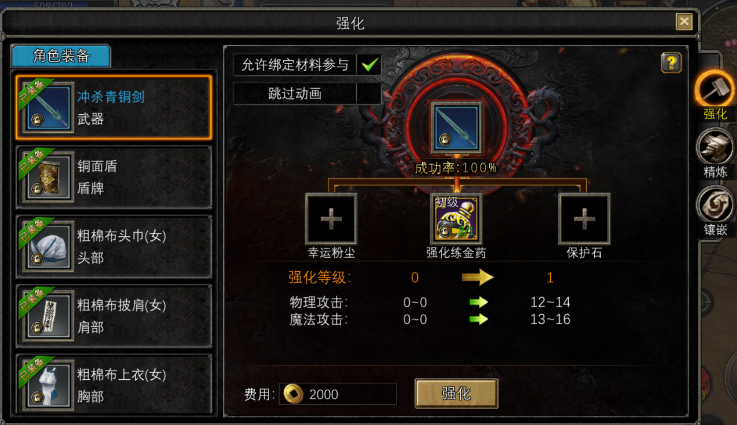The width and height of the screenshot is (737, 425).
Task: Close the 强化 window
Action: (x=684, y=22)
